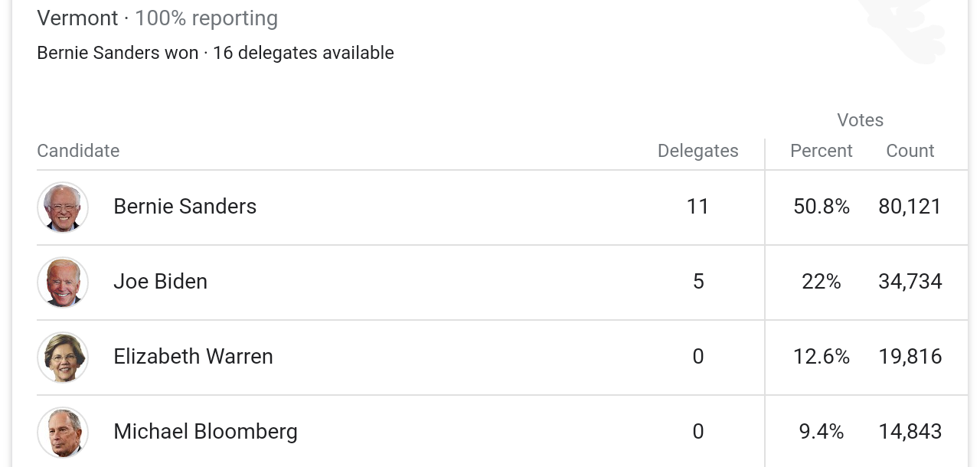Click the Count column header
Image resolution: width=980 pixels, height=467 pixels.
pos(910,151)
